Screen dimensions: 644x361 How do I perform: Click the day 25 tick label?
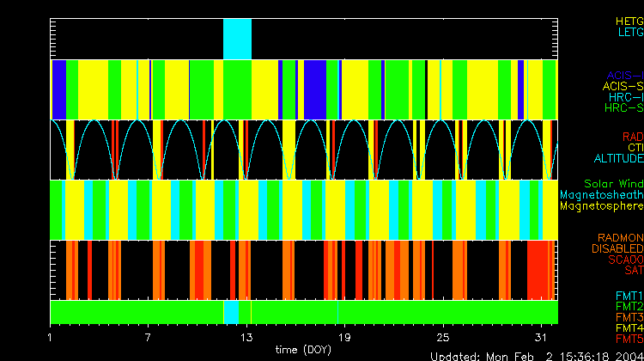click(443, 336)
